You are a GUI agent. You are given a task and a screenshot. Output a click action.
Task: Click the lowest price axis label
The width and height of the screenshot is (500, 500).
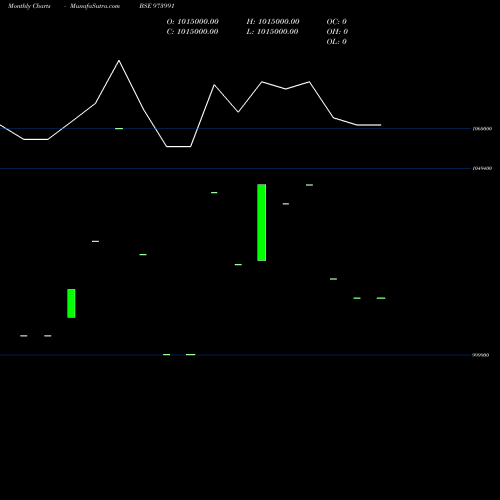481,355
